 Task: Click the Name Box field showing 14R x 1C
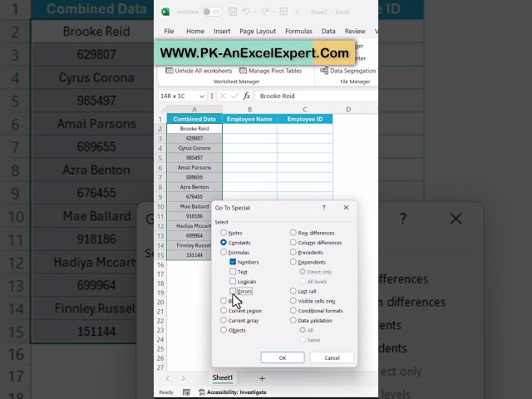pyautogui.click(x=178, y=96)
